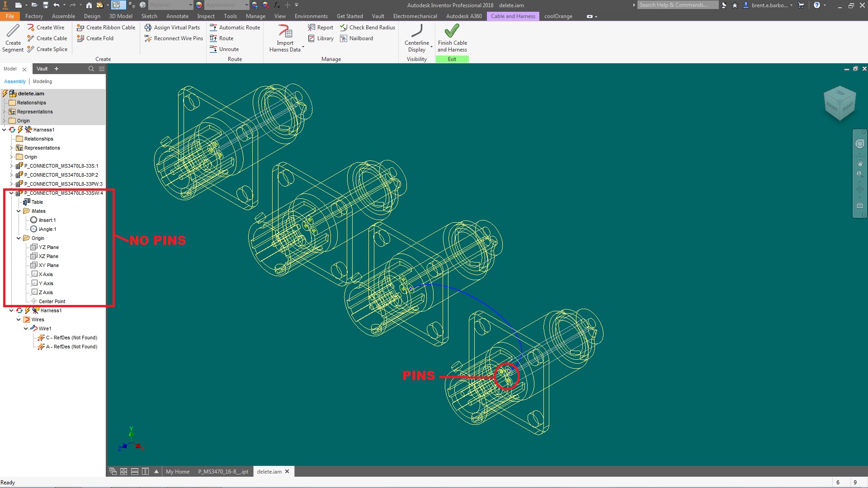Click the Search Help and Commands field
This screenshot has height=488, width=868.
coord(677,5)
